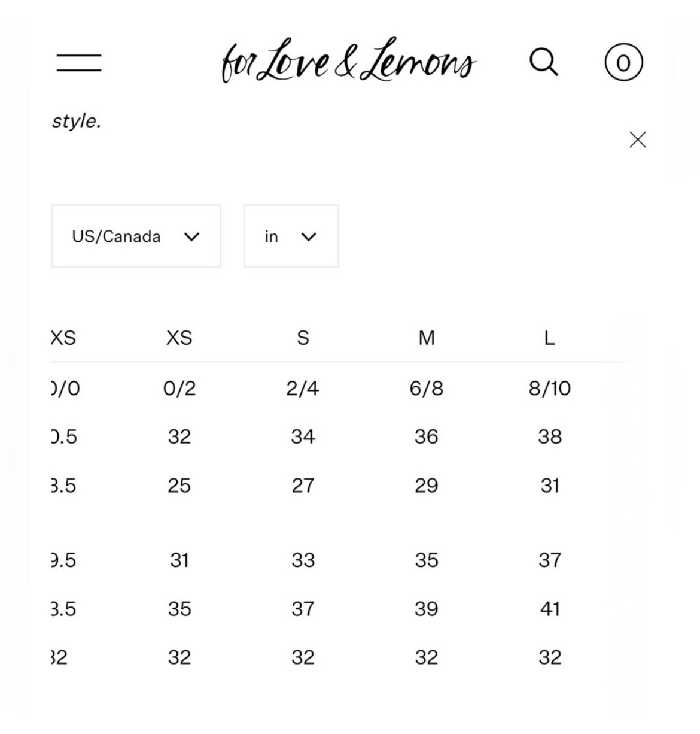Click the 8/10 size cell
Image resolution: width=700 pixels, height=734 pixels.
click(550, 389)
